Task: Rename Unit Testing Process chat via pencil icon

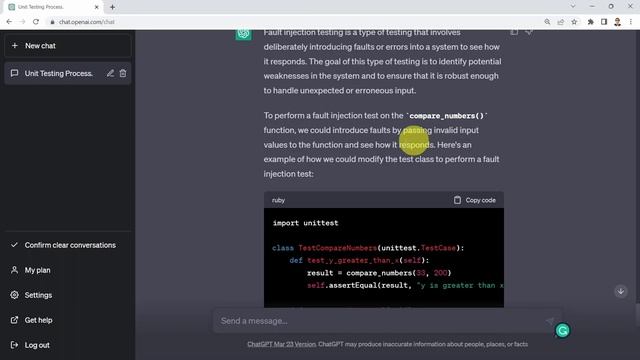Action: [110, 73]
